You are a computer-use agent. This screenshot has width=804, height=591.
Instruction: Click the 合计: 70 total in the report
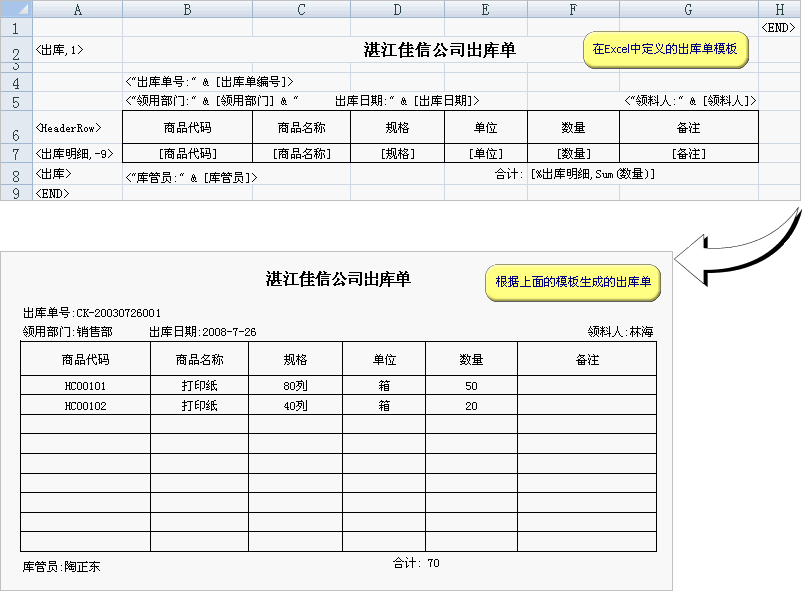[416, 563]
